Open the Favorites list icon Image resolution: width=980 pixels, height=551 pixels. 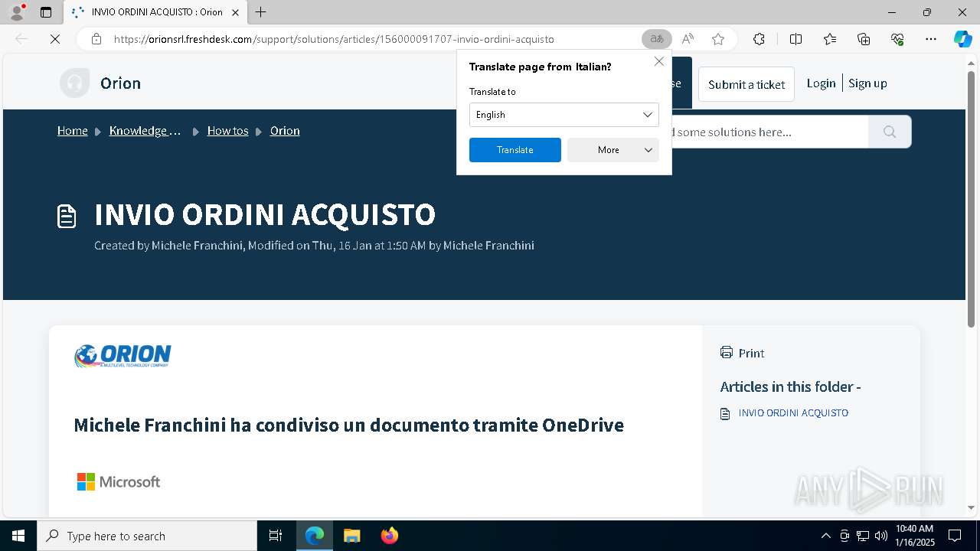(830, 39)
